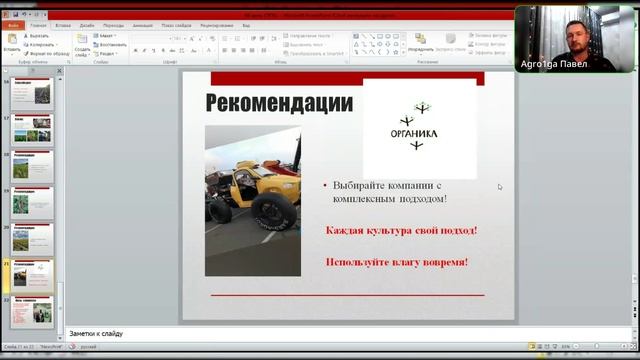Open Направление текста dropdown
This screenshot has width=640, height=360.
[309, 36]
